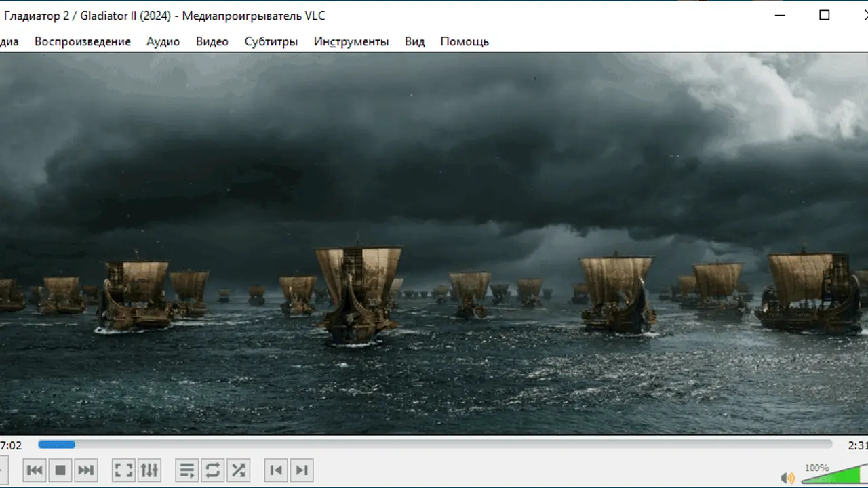Open the Вид menu
The width and height of the screenshot is (868, 488).
(414, 41)
